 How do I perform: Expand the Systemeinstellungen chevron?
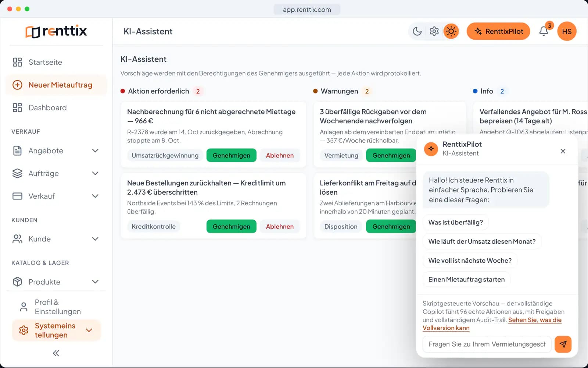tap(89, 330)
